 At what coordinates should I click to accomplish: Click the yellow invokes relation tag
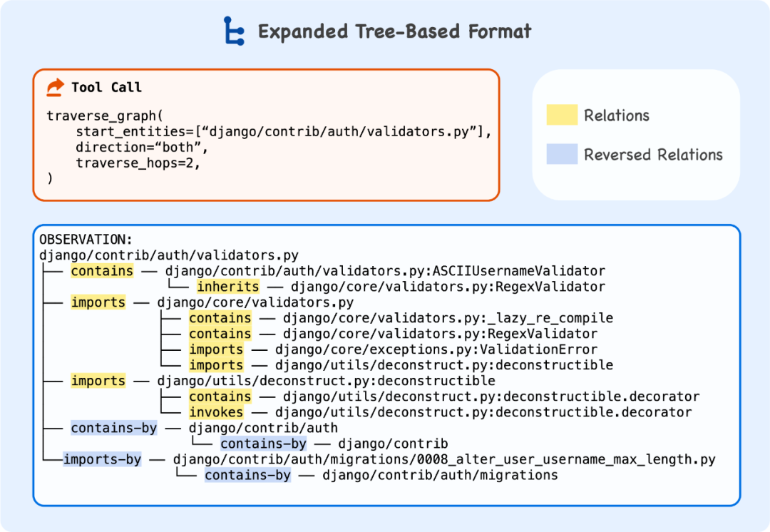[x=215, y=412]
